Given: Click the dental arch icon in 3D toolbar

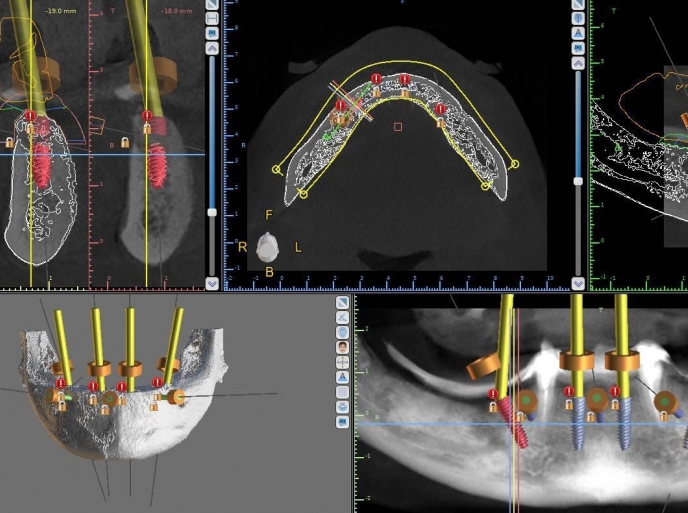Looking at the screenshot, I should point(342,407).
